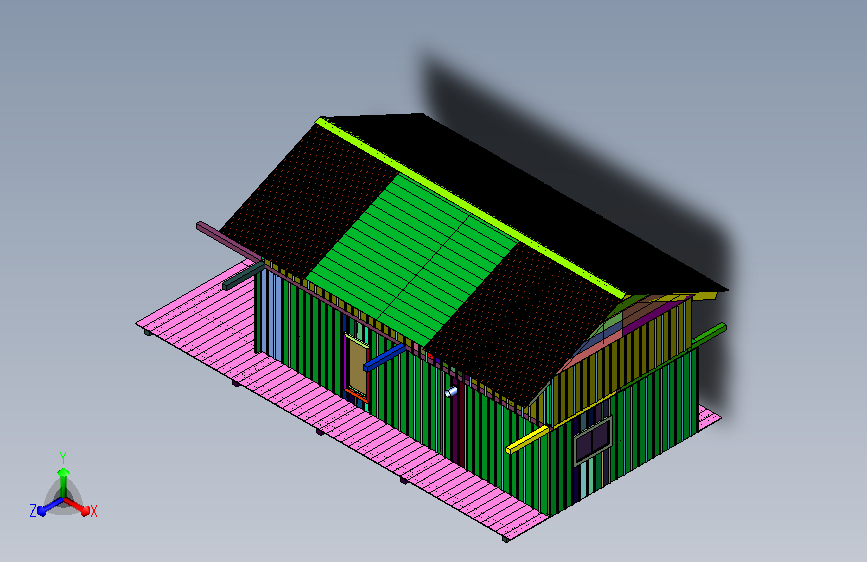Click the blue Z axis on triad
The image size is (867, 562).
pos(50,506)
